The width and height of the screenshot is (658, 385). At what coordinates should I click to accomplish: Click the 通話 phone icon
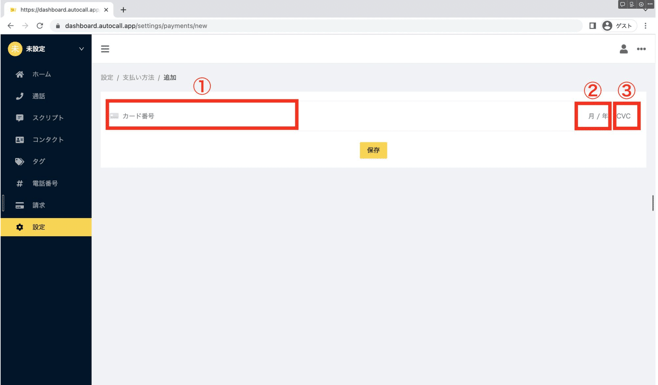[19, 96]
